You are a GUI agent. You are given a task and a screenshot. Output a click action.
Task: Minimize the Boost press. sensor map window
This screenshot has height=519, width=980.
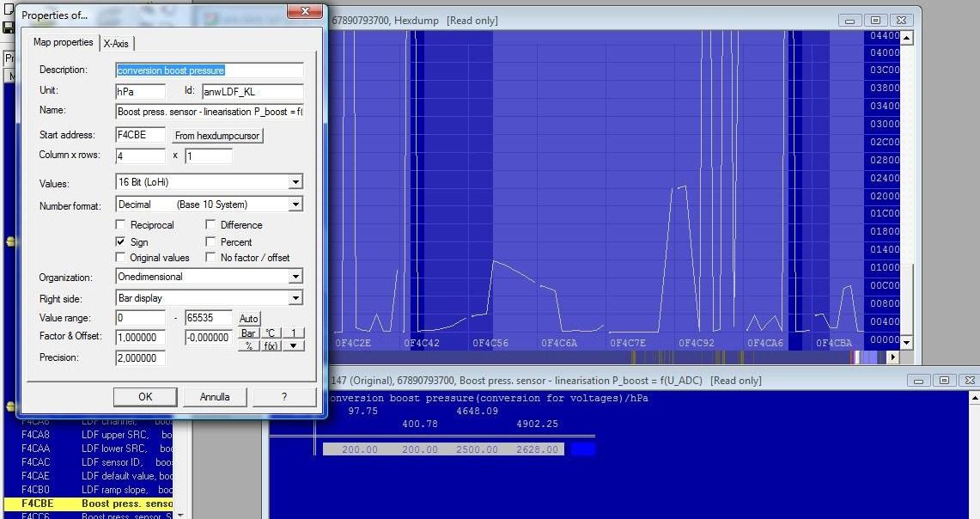coord(918,380)
